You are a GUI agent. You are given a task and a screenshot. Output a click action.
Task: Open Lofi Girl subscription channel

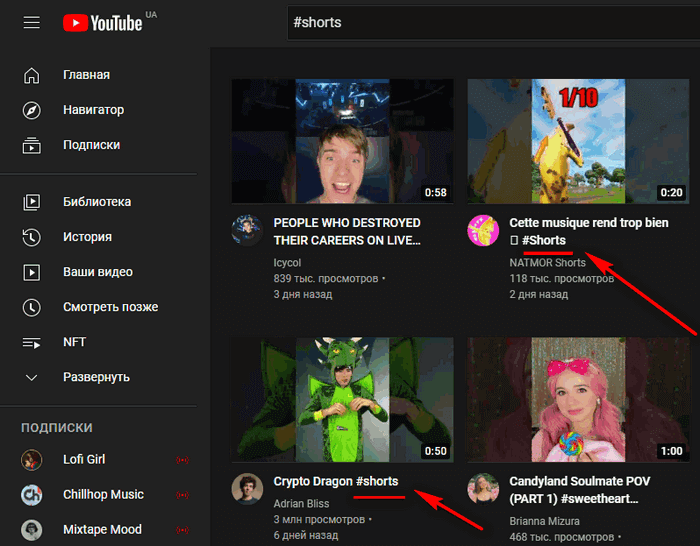tap(83, 460)
